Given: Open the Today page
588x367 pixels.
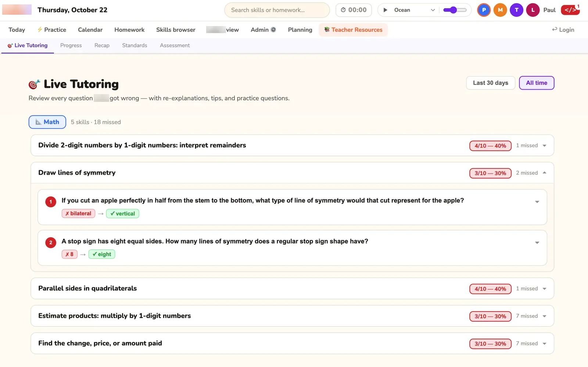Looking at the screenshot, I should point(17,30).
